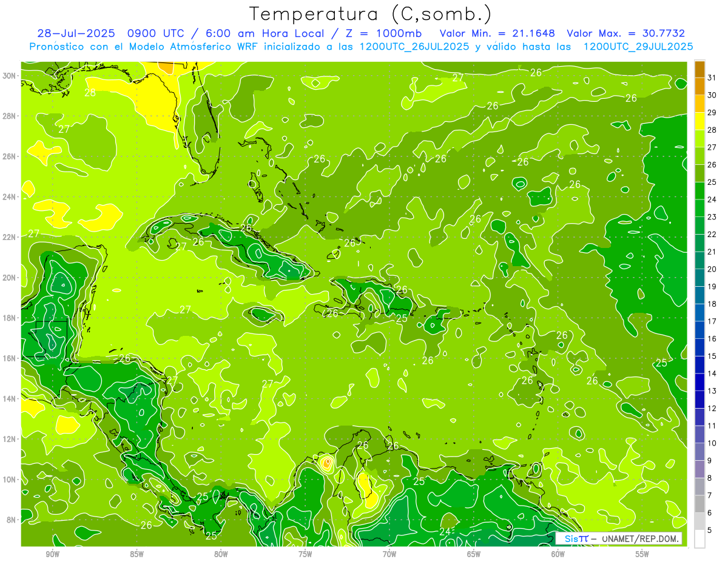Select the '8N' latitude label
This screenshot has width=728, height=562.
[x=12, y=520]
